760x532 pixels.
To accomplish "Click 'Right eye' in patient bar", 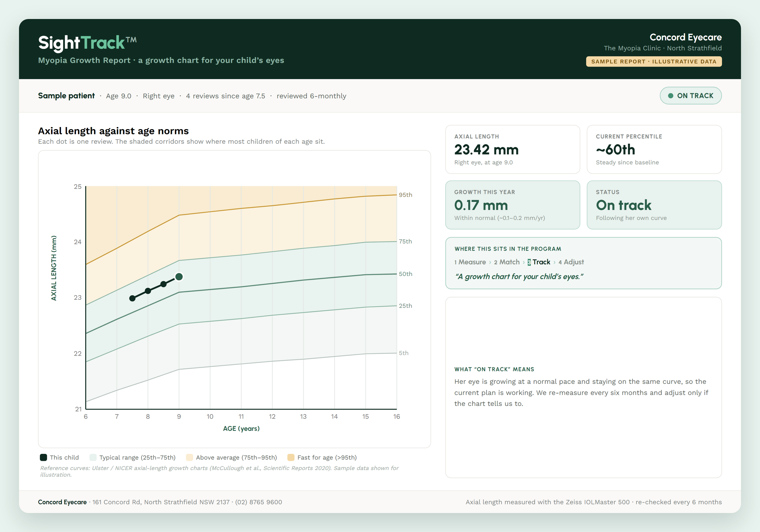I will (x=159, y=96).
